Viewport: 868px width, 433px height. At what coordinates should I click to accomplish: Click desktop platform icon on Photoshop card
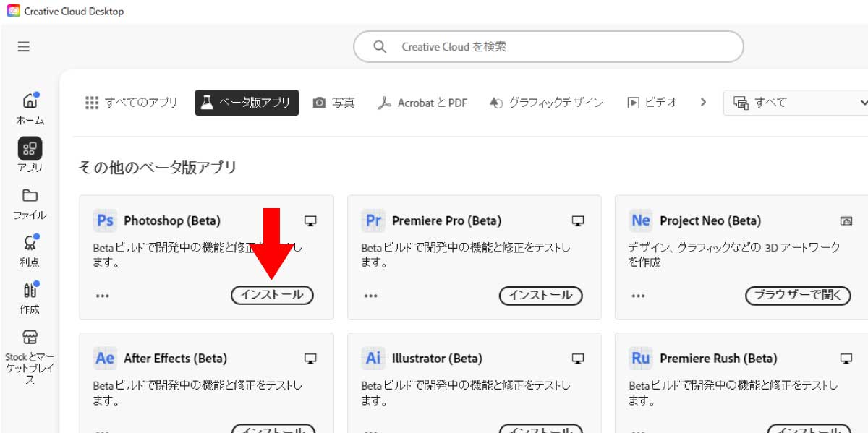click(310, 220)
